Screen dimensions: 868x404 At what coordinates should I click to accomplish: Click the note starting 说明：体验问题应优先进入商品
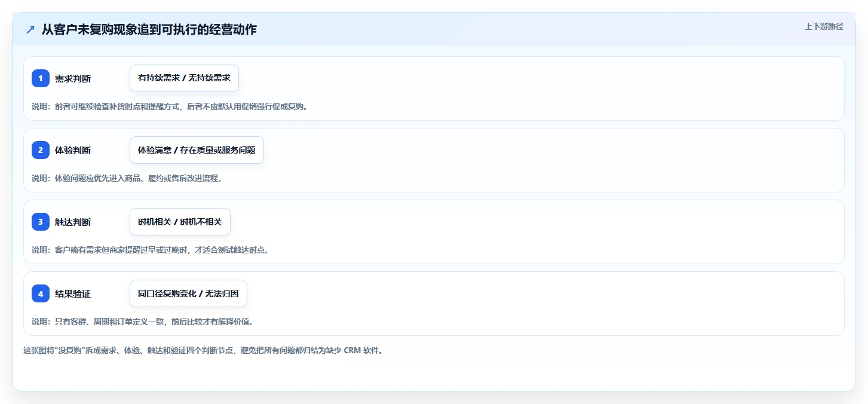127,178
